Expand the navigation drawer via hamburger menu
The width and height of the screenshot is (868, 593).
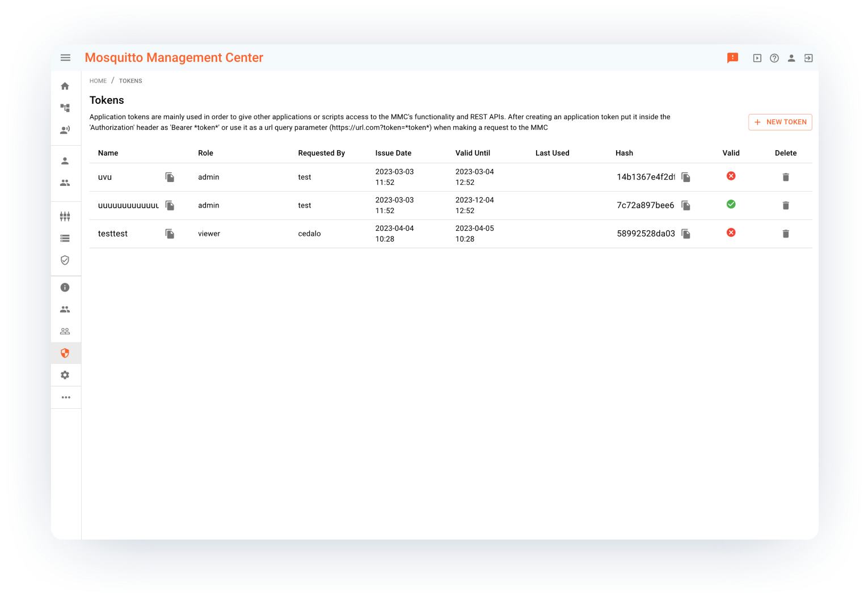pos(65,57)
